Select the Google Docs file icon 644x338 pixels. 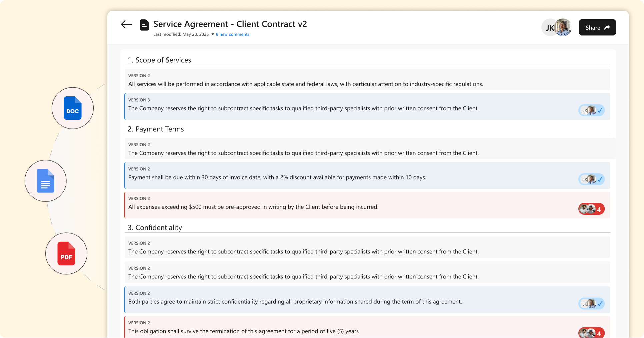(46, 181)
